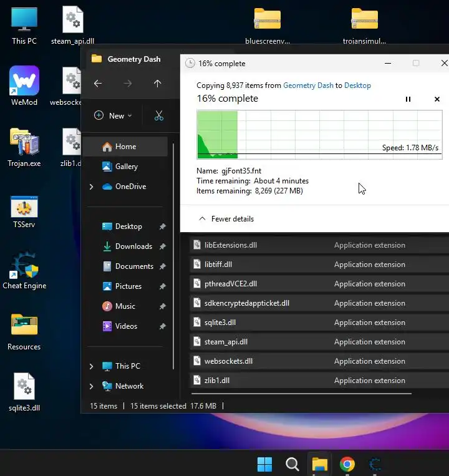Open File Explorer from the taskbar

coord(320,464)
